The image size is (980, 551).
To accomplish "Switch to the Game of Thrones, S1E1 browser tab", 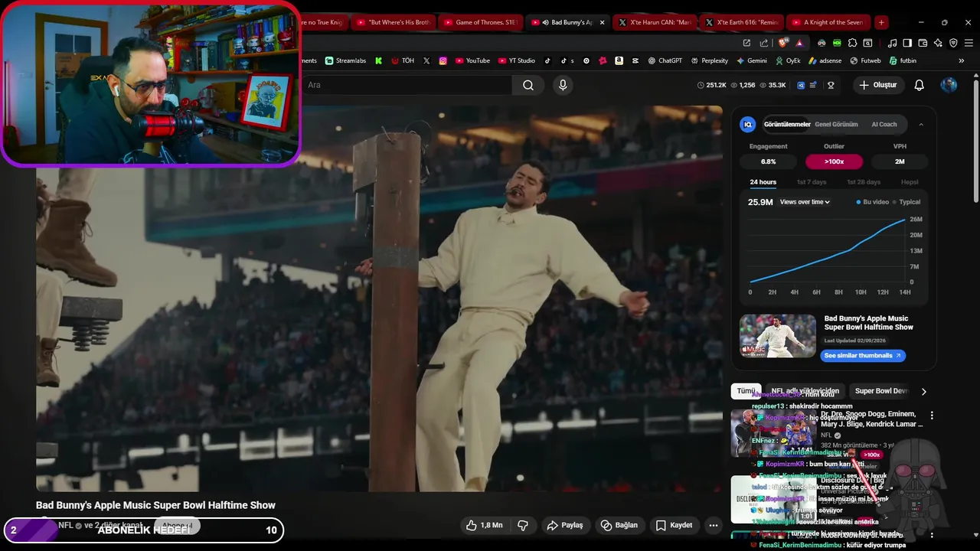I will (480, 22).
